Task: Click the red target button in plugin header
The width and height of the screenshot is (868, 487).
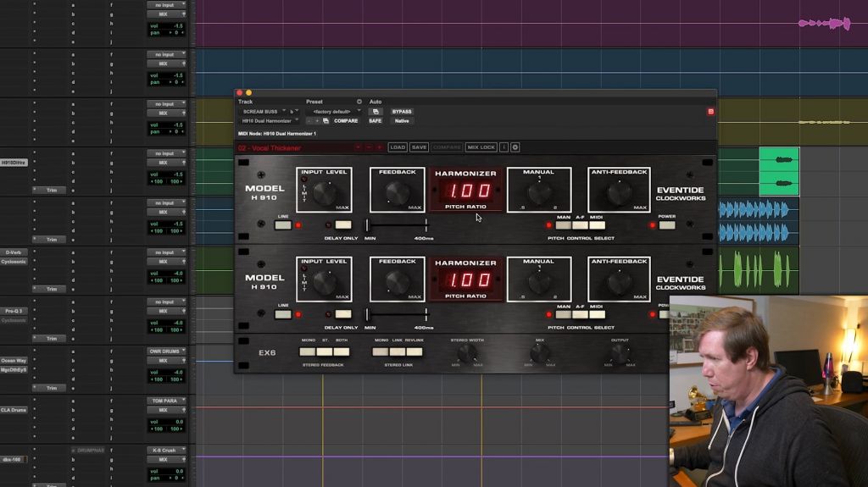Action: coord(711,112)
